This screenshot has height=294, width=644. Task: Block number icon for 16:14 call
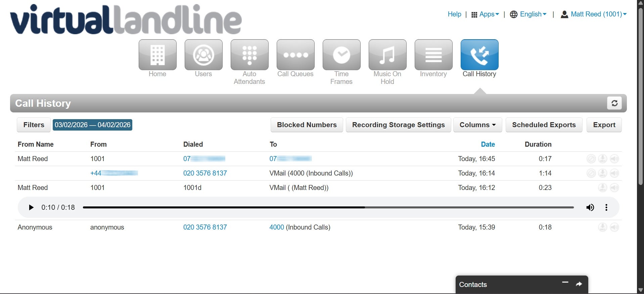click(591, 173)
